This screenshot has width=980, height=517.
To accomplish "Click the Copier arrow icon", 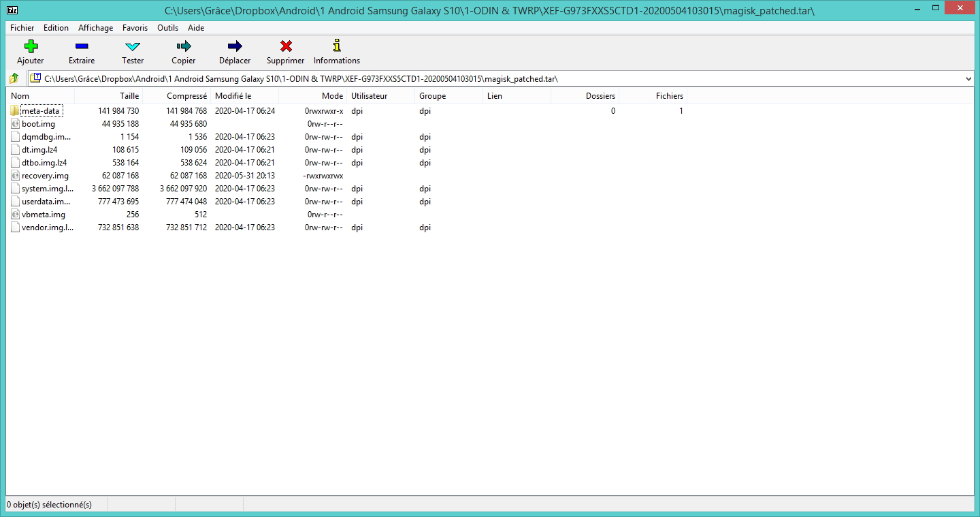I will coord(184,46).
